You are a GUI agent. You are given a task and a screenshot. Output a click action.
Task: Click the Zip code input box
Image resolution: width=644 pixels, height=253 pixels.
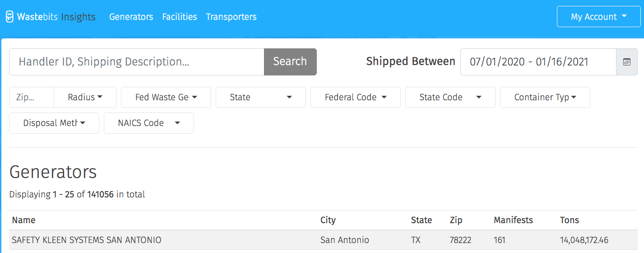(32, 97)
